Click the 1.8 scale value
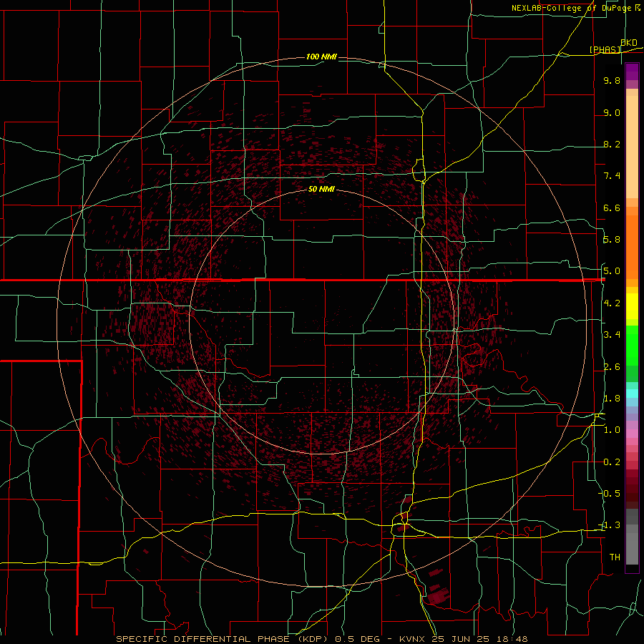The width and height of the screenshot is (644, 644). [x=612, y=399]
